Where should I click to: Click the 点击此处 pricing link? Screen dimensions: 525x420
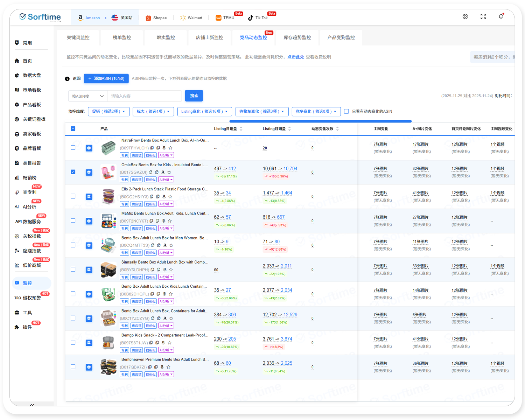(295, 57)
